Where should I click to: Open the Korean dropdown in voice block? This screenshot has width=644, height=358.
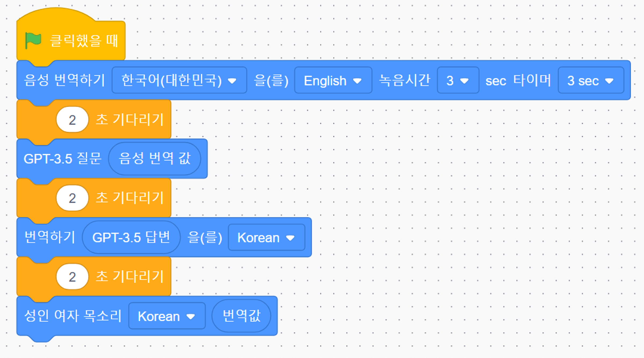[x=167, y=316]
